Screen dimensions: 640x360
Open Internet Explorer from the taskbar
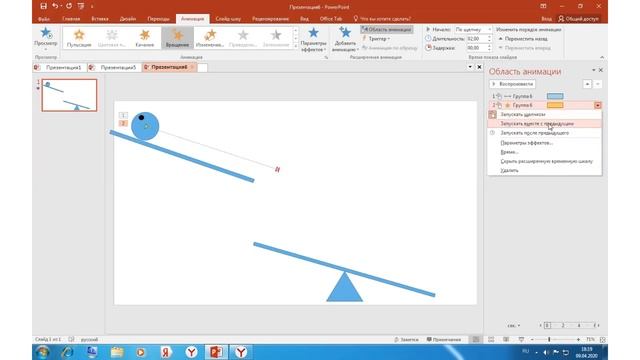tap(67, 352)
